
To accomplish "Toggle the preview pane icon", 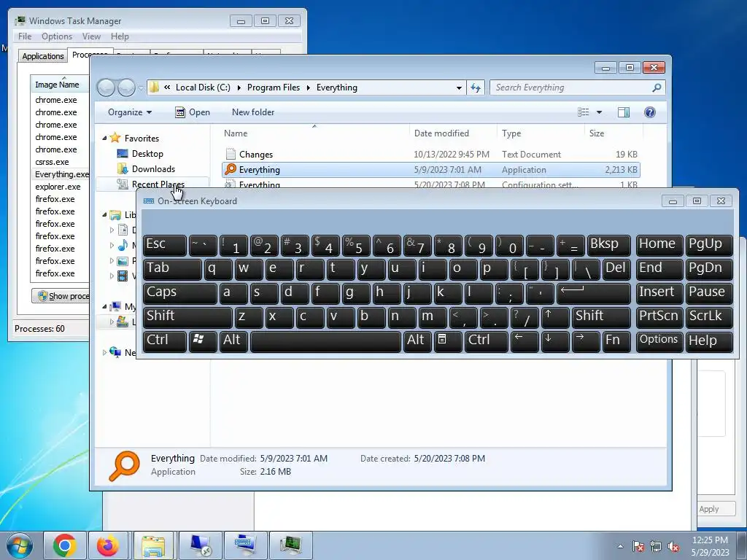I will 624,112.
